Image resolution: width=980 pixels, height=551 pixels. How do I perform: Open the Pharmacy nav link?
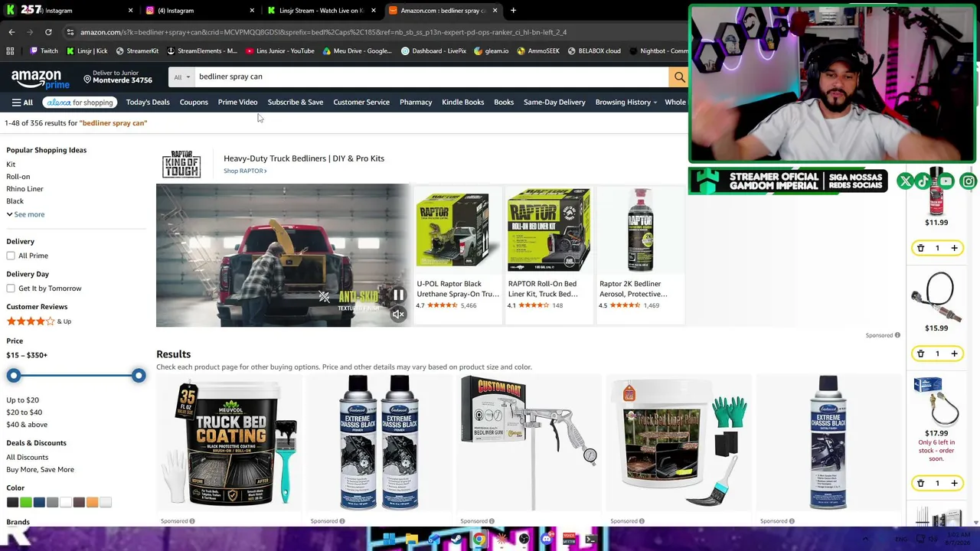[x=416, y=103]
